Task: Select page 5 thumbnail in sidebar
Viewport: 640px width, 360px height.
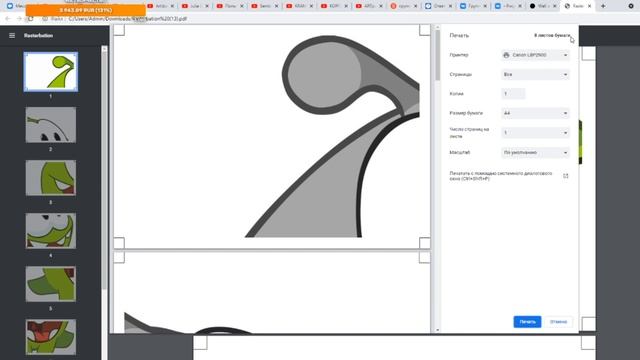Action: pos(51,284)
